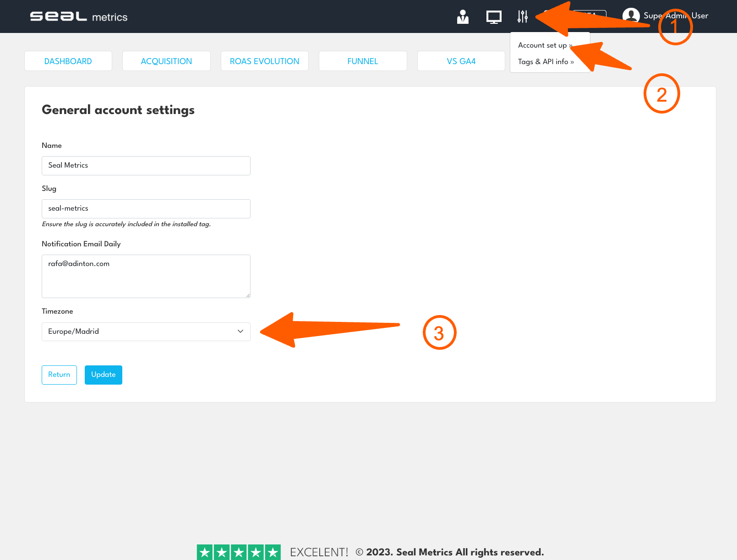
Task: Open the Funnel tab
Action: pyautogui.click(x=363, y=61)
